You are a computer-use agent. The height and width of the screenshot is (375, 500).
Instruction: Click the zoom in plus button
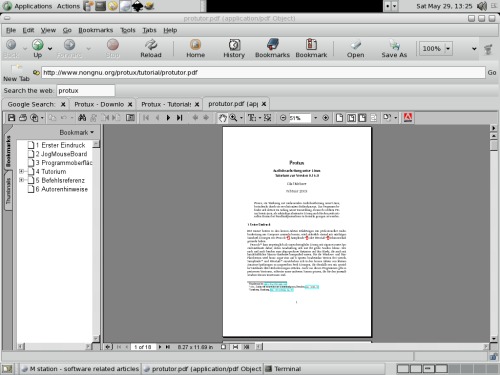pos(326,118)
